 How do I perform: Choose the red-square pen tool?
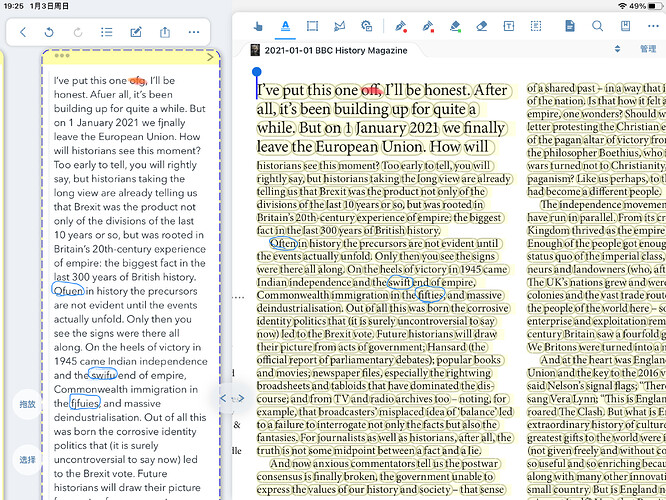click(x=428, y=26)
